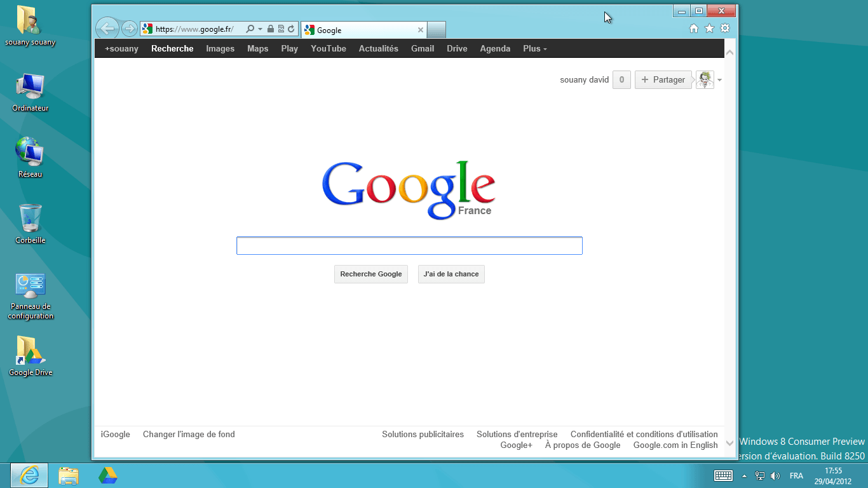The width and height of the screenshot is (868, 488).
Task: Click the Internet Explorer taskbar icon
Action: (x=29, y=475)
